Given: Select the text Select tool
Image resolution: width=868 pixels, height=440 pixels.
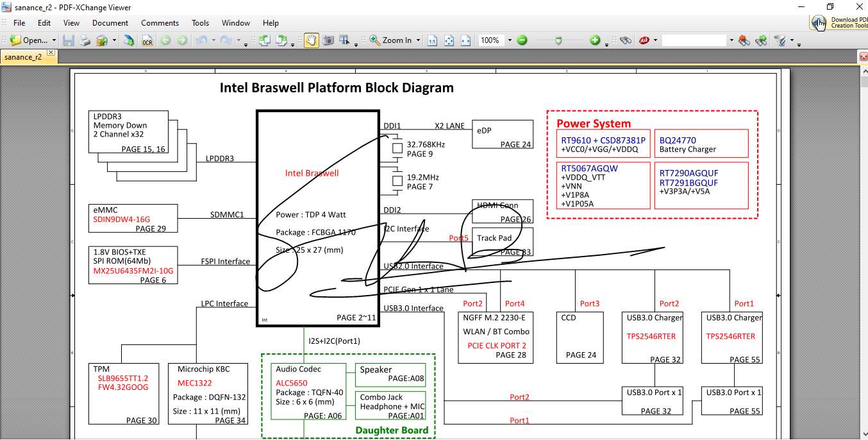Looking at the screenshot, I should [x=344, y=40].
